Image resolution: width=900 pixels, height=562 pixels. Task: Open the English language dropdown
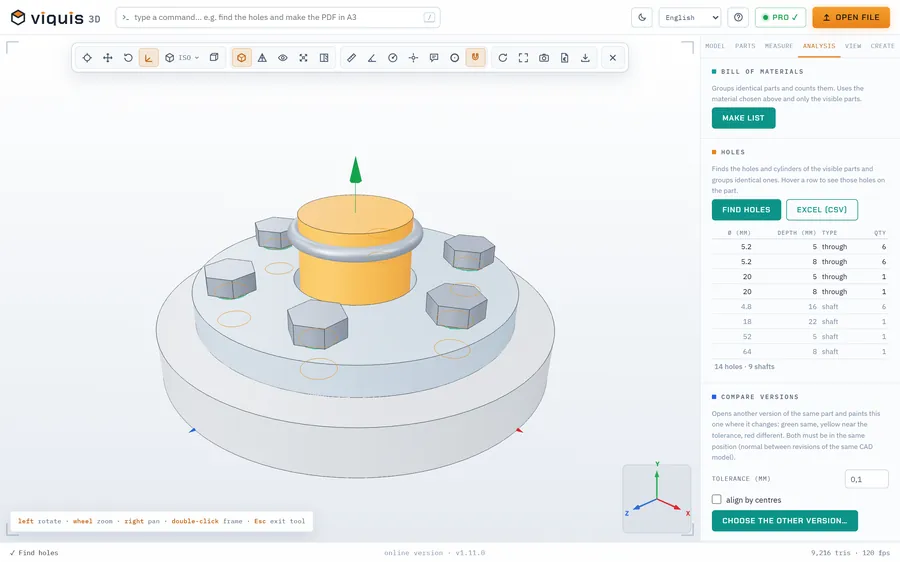[689, 17]
